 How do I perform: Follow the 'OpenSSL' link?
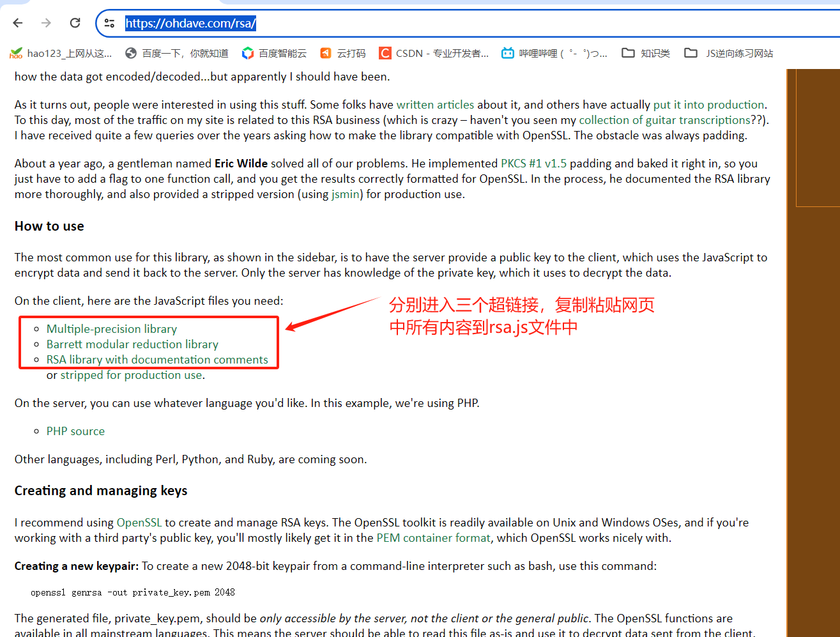coord(139,523)
